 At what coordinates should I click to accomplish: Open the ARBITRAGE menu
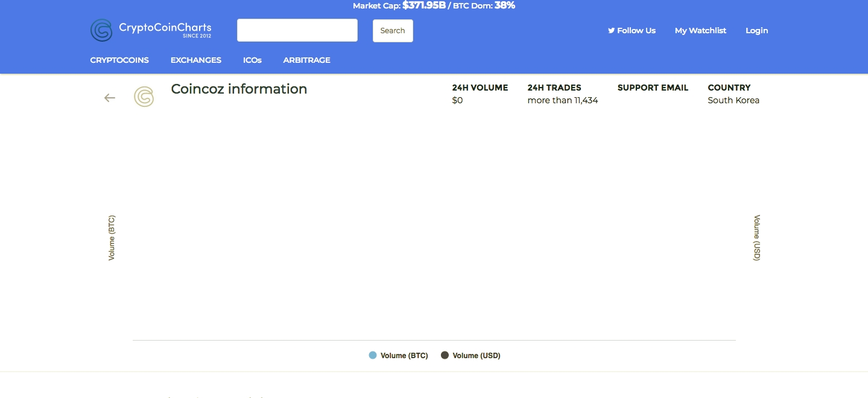pos(307,60)
